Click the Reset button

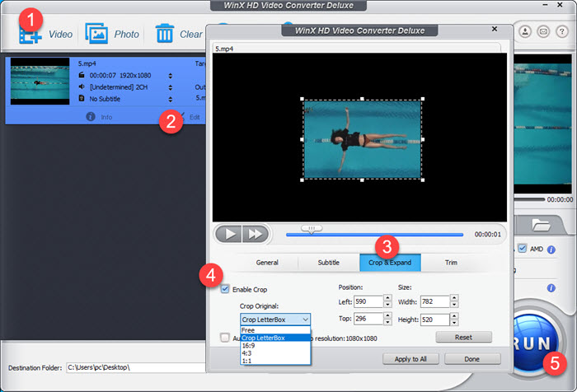[x=463, y=337]
